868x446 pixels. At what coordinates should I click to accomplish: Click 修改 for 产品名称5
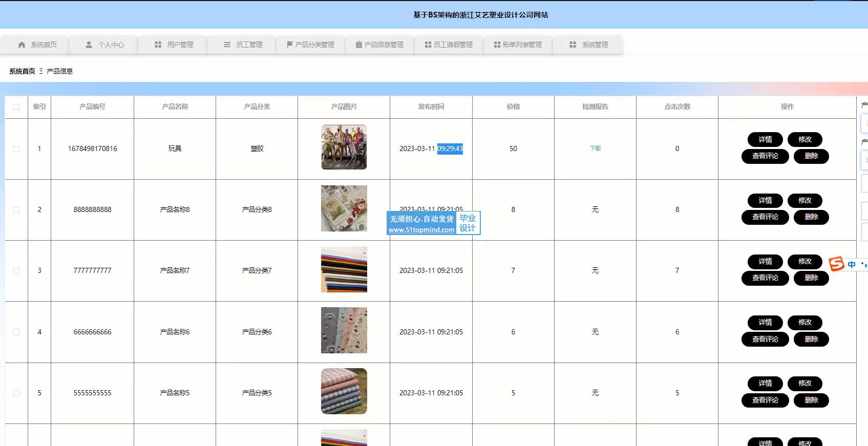coord(805,384)
